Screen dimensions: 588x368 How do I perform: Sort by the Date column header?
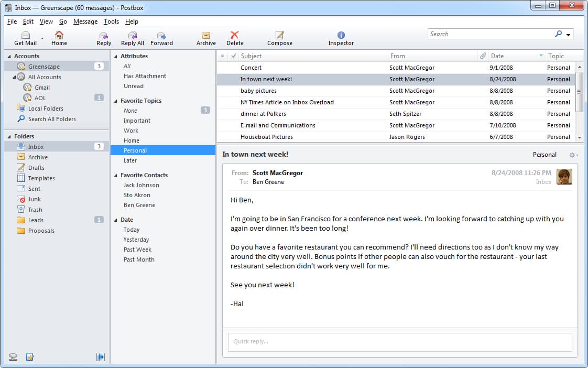tap(517, 56)
